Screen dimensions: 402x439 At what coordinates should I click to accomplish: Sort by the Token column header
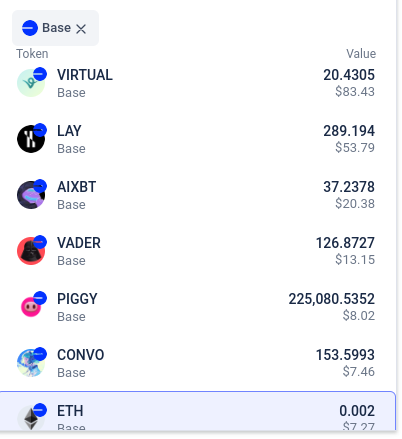tap(32, 54)
